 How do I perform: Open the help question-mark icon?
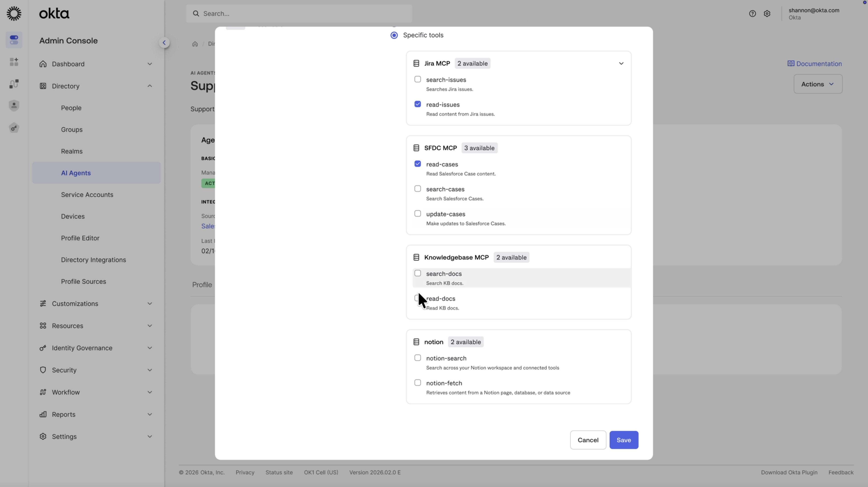tap(752, 14)
